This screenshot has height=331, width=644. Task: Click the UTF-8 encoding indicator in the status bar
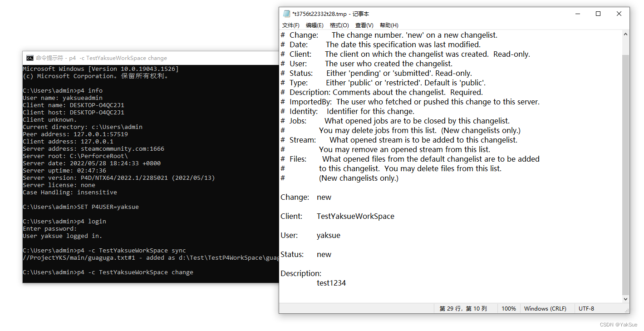coord(586,308)
